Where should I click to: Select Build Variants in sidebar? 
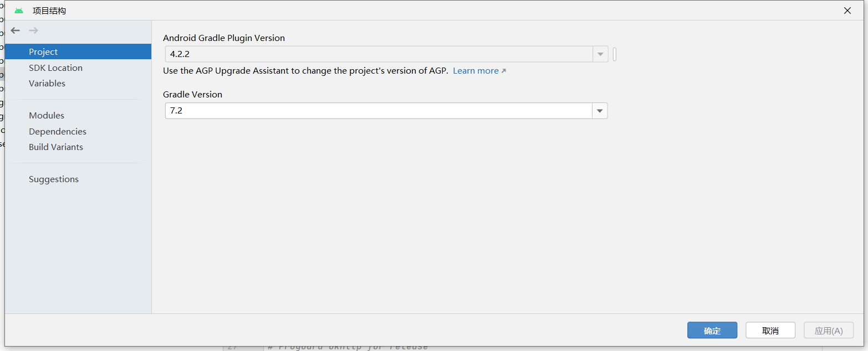tap(56, 147)
